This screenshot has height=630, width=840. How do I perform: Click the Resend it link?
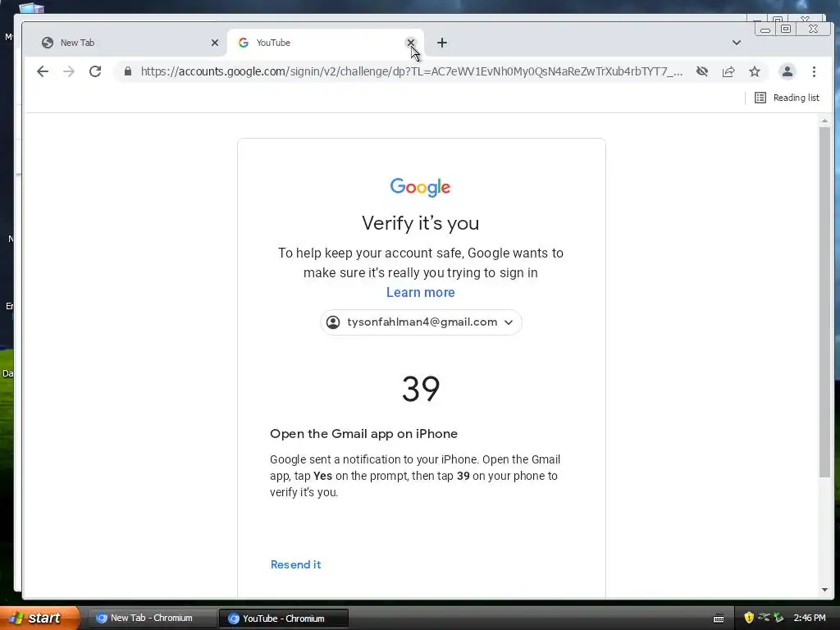[295, 564]
